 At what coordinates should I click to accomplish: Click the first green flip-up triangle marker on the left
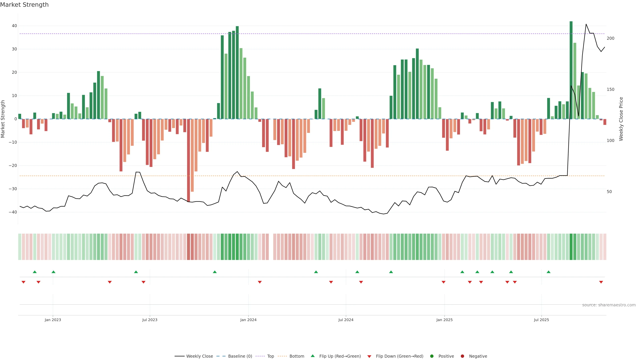tap(35, 272)
